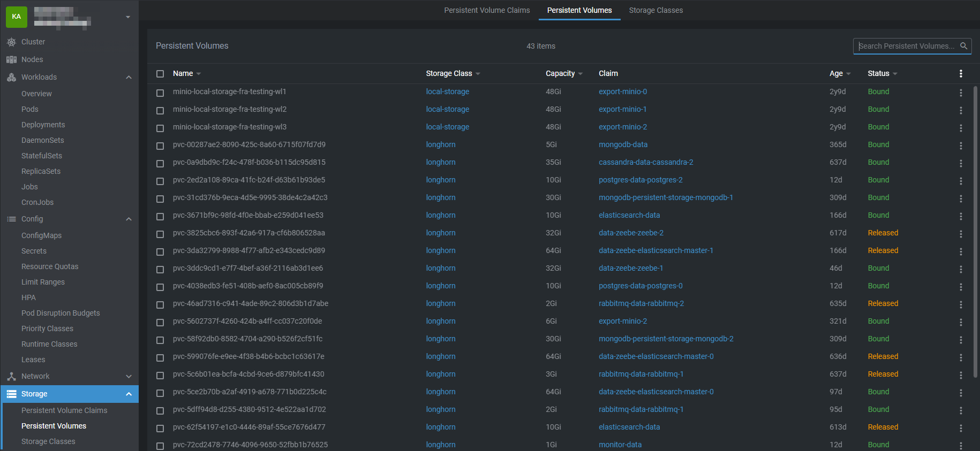This screenshot has height=451, width=980.
Task: Toggle the select-all checkbox in header
Action: click(x=160, y=74)
